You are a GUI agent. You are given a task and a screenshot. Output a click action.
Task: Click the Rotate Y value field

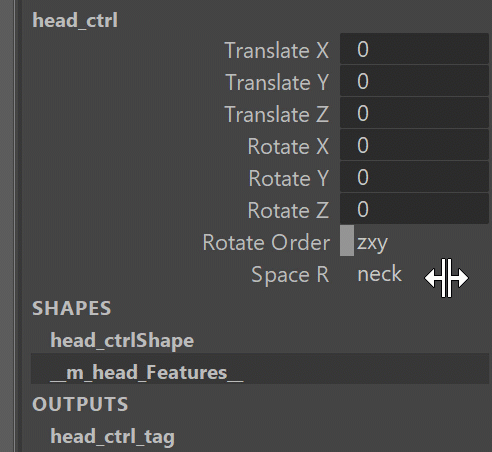click(414, 177)
